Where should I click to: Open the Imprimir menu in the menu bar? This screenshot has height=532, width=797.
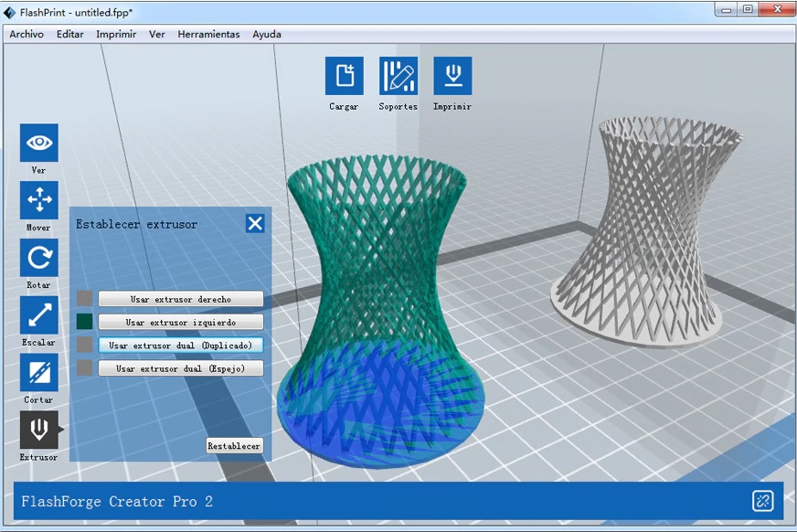point(116,34)
